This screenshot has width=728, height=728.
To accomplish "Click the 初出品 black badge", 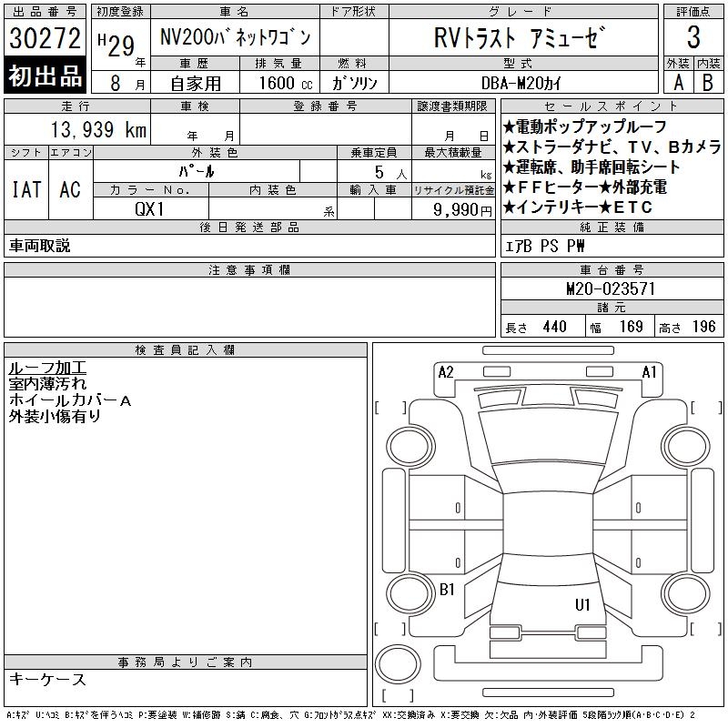I will (x=45, y=76).
